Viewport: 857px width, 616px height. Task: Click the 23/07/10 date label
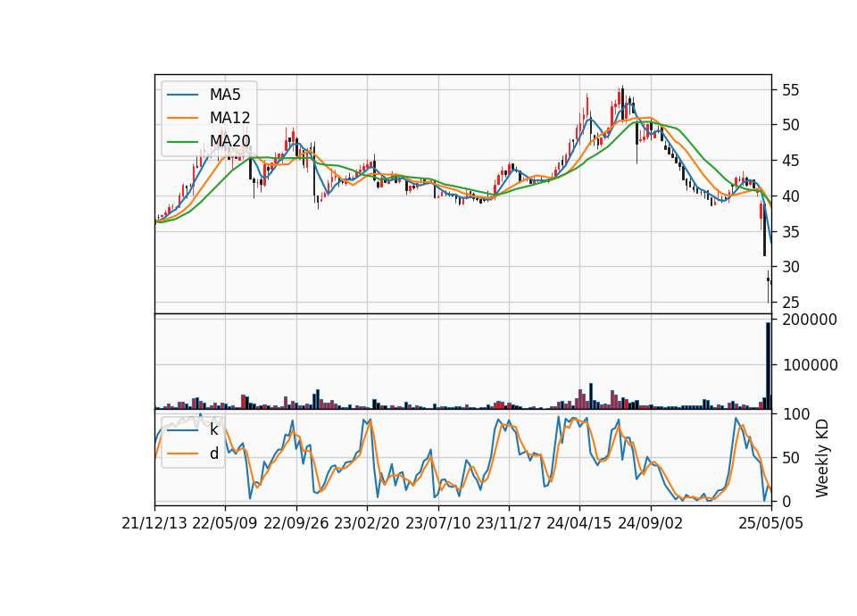(x=437, y=523)
